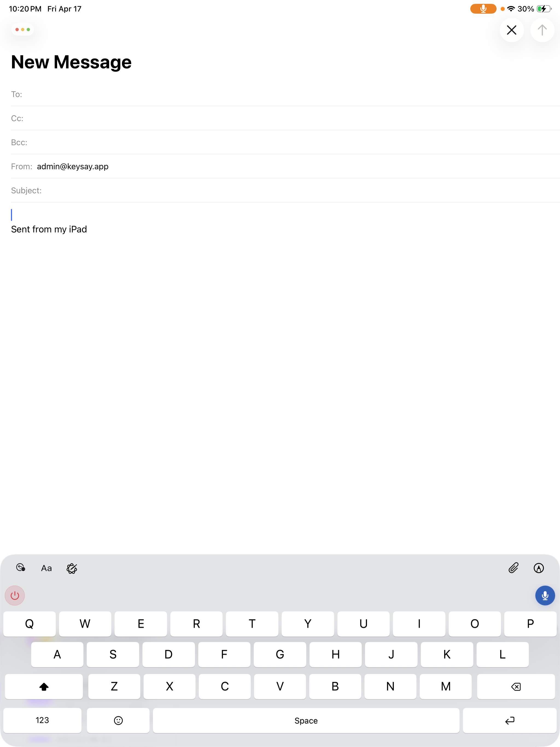This screenshot has width=560, height=747.
Task: Open the Apple Intelligence compose icon
Action: point(72,568)
